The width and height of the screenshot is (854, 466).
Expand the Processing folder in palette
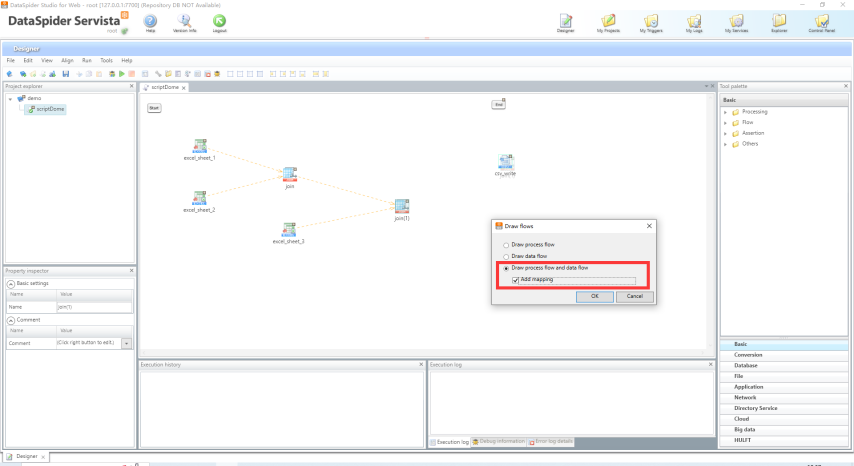725,112
